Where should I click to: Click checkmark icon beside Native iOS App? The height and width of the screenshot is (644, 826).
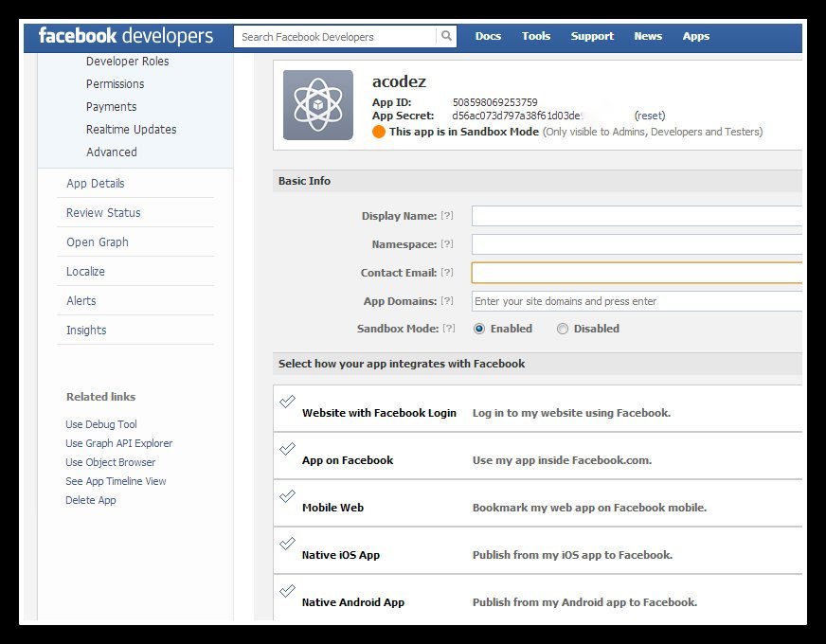tap(287, 544)
